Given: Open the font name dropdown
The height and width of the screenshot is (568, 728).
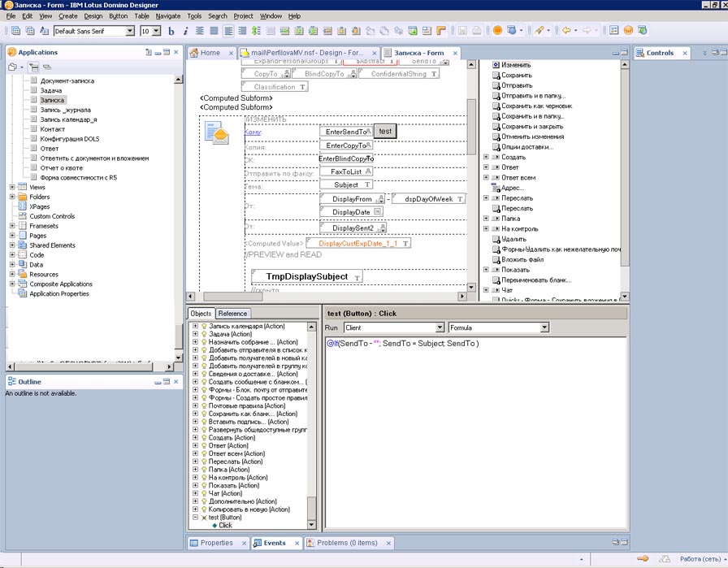Looking at the screenshot, I should 131,31.
